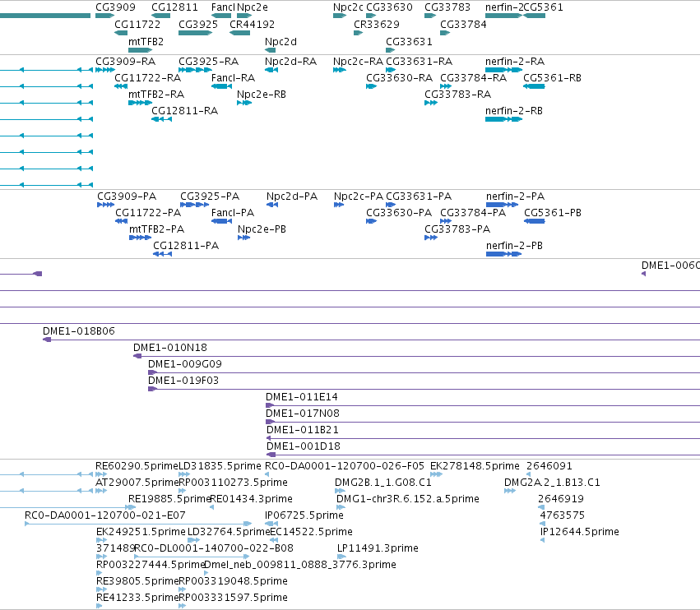700x610 pixels.
Task: Select EST IP12644.5prime
Action: click(542, 540)
